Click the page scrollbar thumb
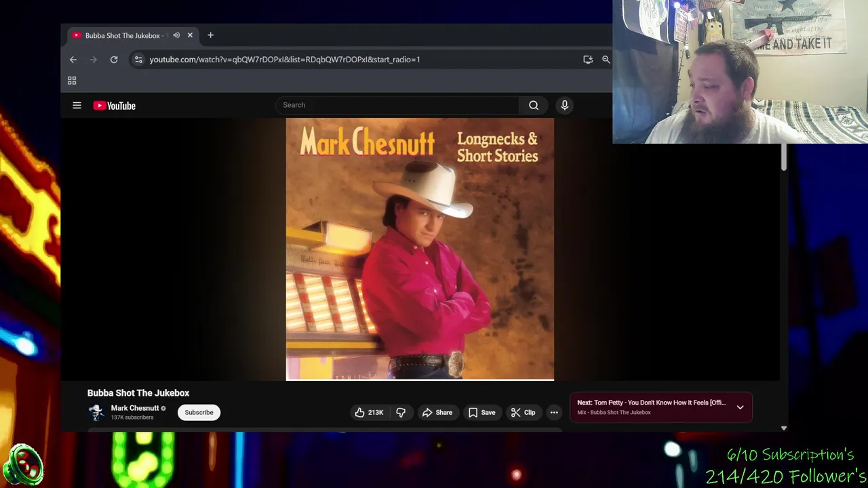This screenshot has height=488, width=868. [x=783, y=157]
